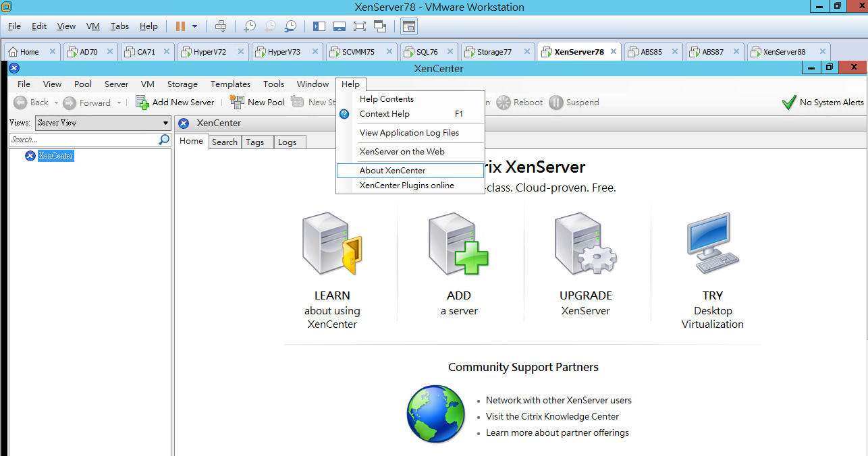Click the search magnifier icon

tap(164, 140)
